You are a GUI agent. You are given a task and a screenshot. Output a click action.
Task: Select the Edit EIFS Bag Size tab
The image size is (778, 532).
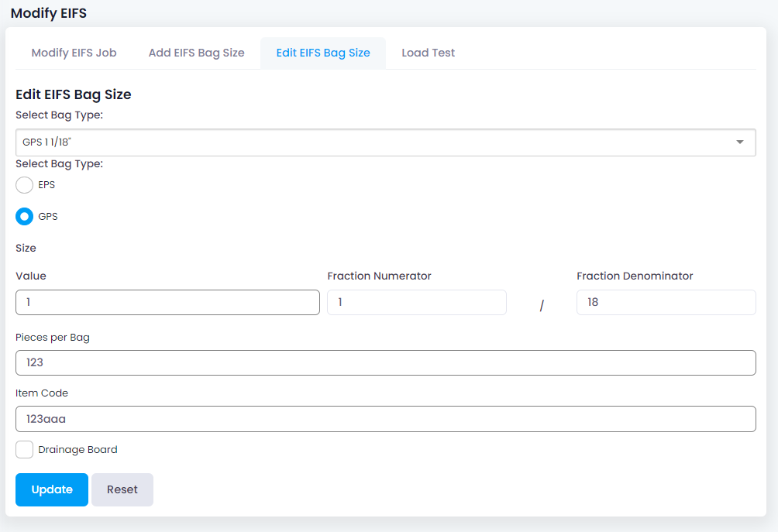click(x=323, y=53)
